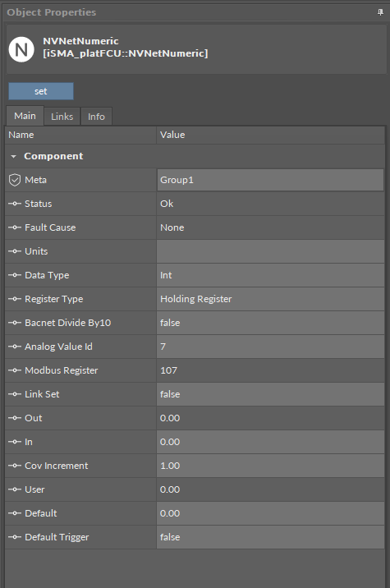This screenshot has width=390, height=588.
Task: Switch to the Links tab
Action: point(62,117)
